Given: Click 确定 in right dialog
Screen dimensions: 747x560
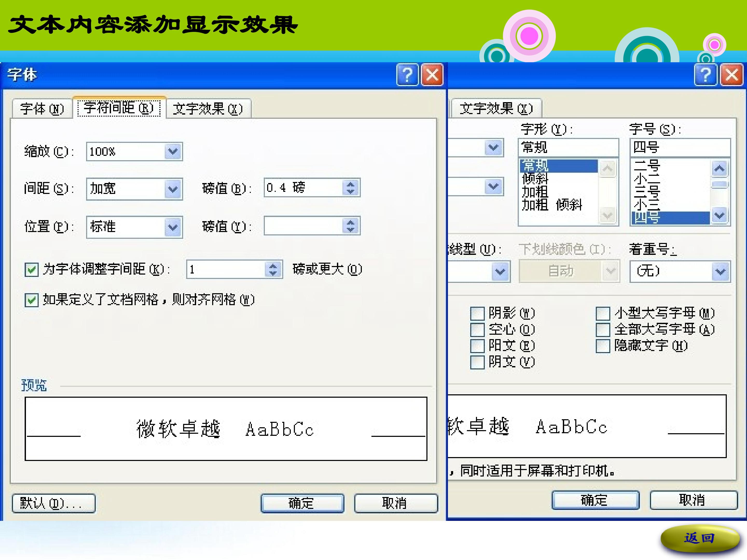Looking at the screenshot, I should [595, 500].
